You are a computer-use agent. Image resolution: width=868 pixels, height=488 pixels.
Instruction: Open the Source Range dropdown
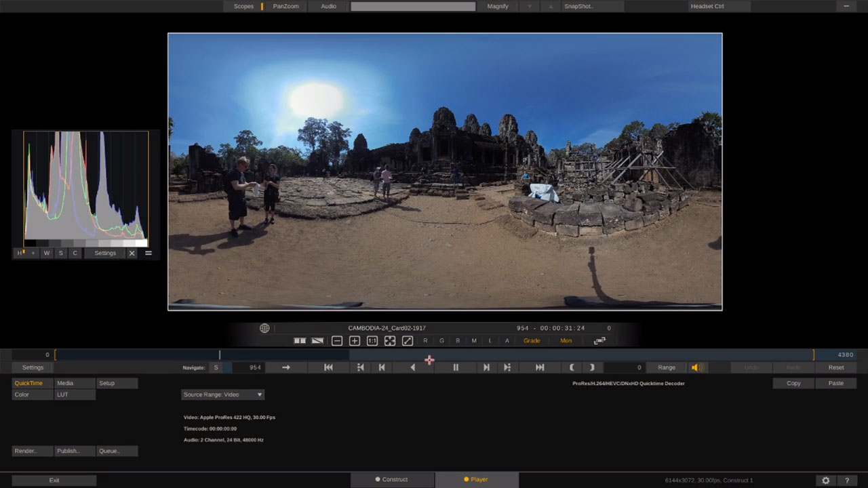pos(222,394)
